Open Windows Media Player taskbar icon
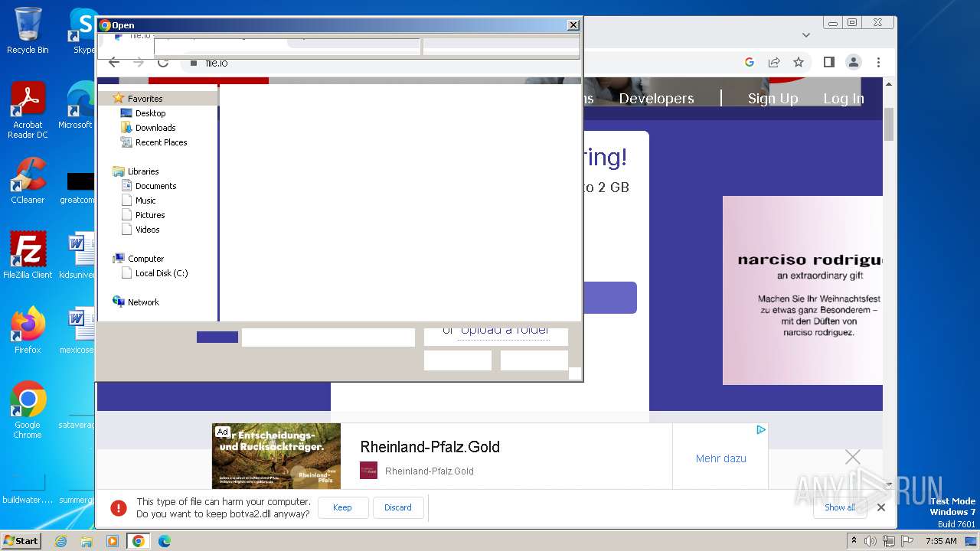The height and width of the screenshot is (551, 980). tap(113, 541)
